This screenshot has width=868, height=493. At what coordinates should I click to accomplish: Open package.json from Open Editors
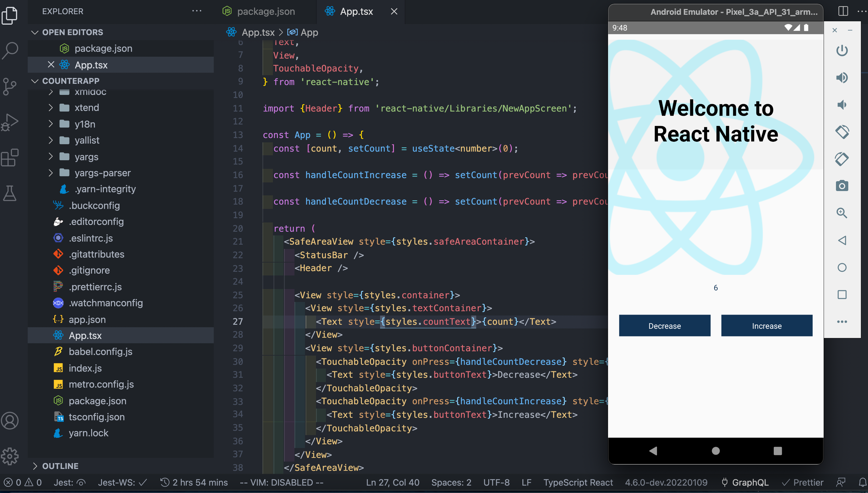103,48
